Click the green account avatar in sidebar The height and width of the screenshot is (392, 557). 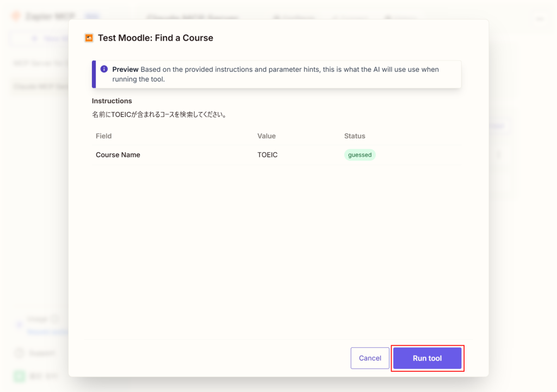click(20, 376)
